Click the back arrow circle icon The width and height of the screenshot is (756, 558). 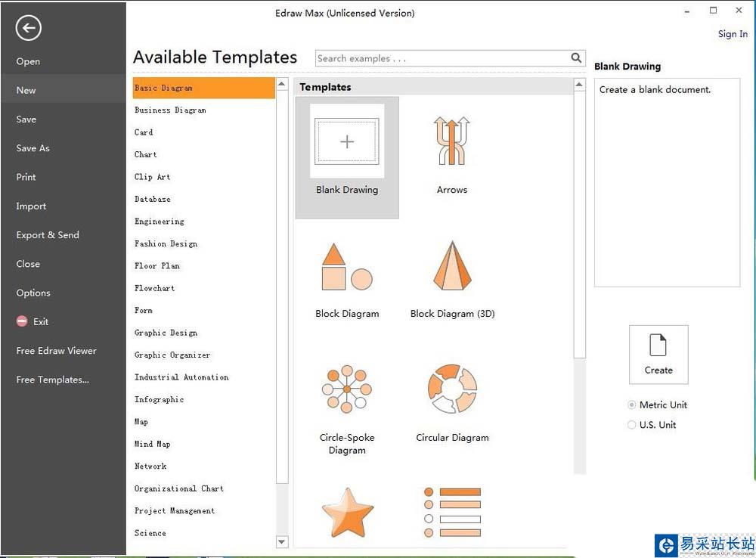click(x=29, y=28)
